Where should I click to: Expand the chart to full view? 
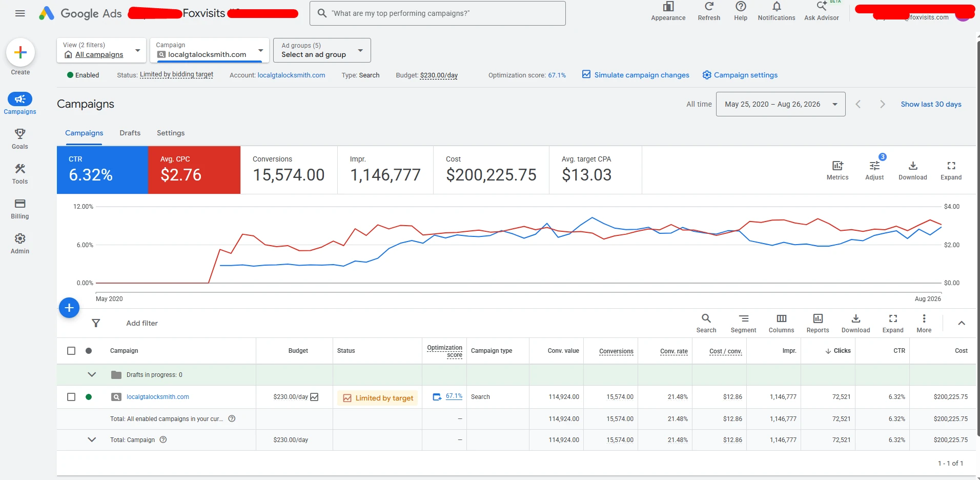pyautogui.click(x=951, y=170)
